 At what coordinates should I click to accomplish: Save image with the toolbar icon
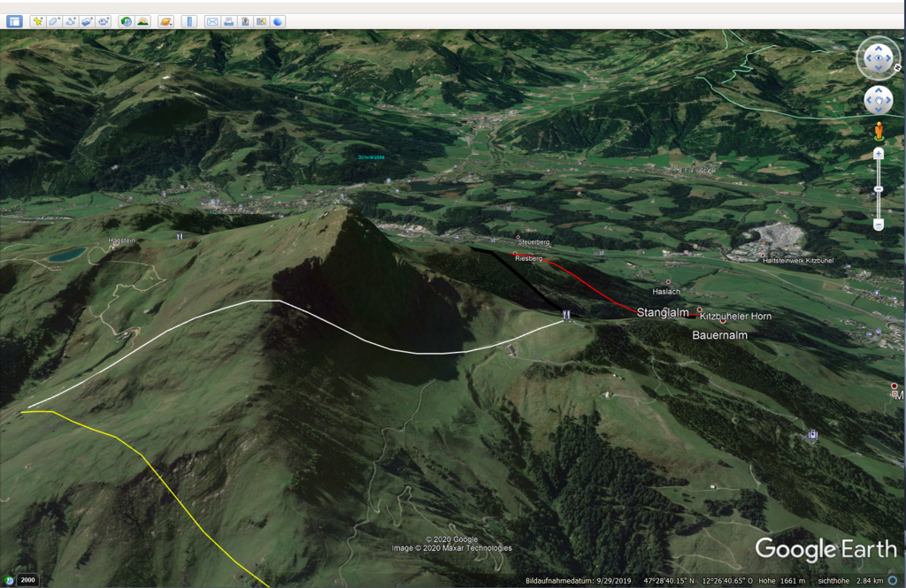pyautogui.click(x=245, y=21)
